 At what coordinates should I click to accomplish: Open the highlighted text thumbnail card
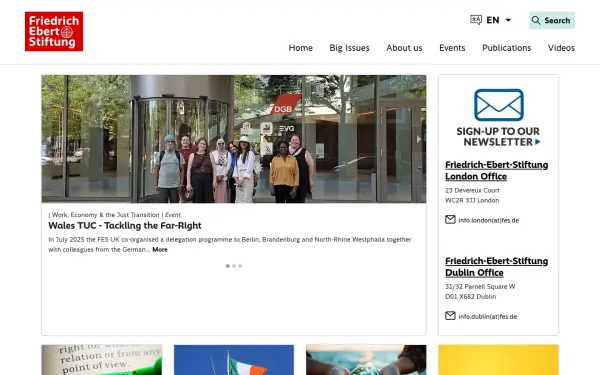click(x=102, y=360)
